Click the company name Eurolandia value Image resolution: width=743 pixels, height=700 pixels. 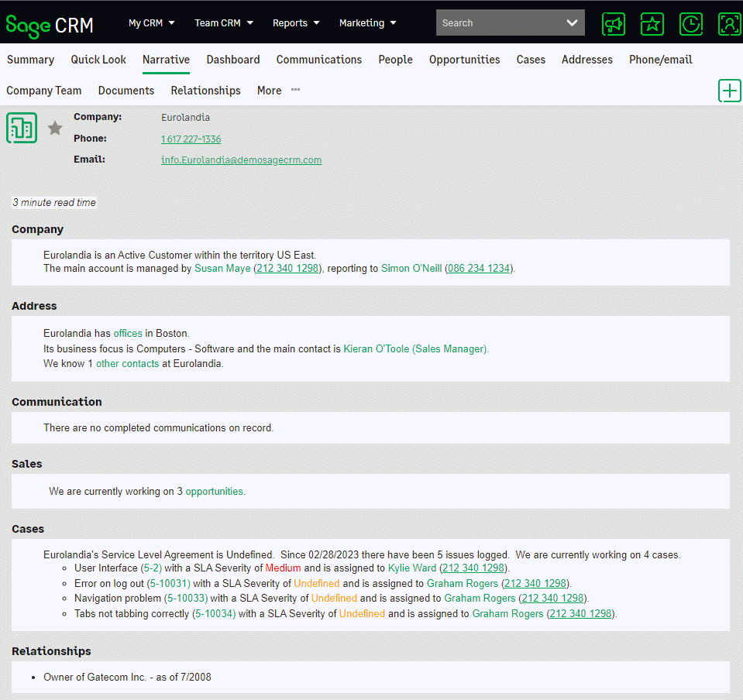(185, 118)
